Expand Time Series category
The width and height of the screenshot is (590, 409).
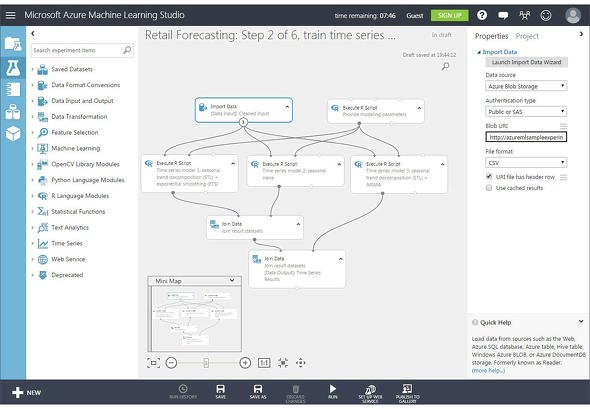pos(32,243)
